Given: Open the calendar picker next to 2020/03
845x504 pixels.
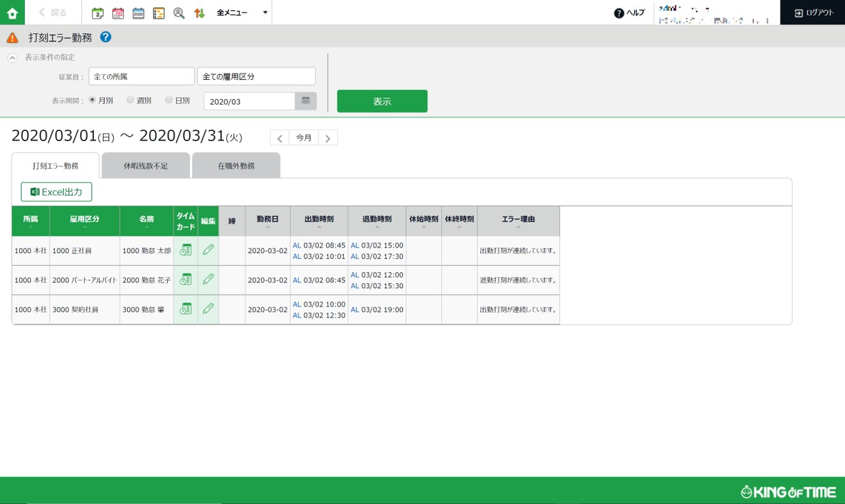Looking at the screenshot, I should point(306,101).
